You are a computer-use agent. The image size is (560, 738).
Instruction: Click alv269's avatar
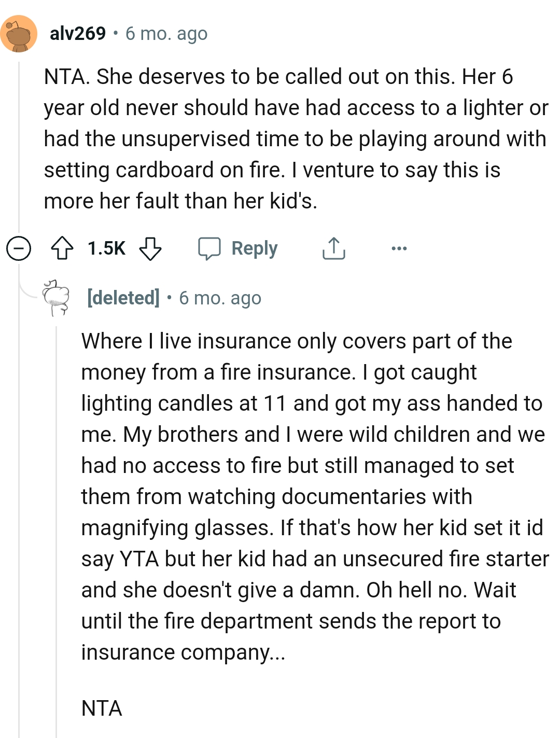tap(19, 33)
